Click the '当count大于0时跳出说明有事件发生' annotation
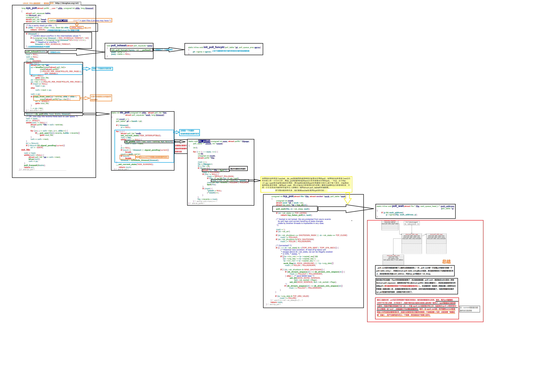The image size is (537, 392). (154, 157)
